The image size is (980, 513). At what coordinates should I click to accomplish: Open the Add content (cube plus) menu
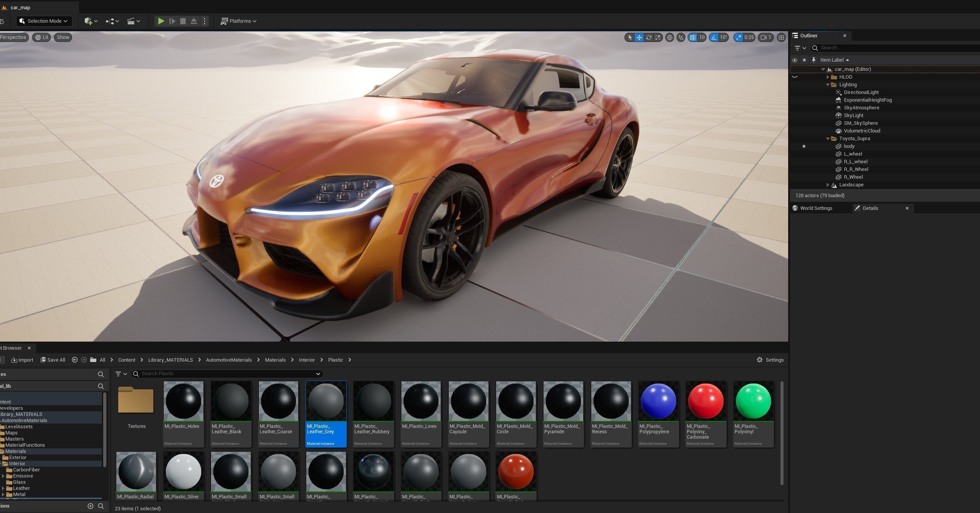(91, 21)
